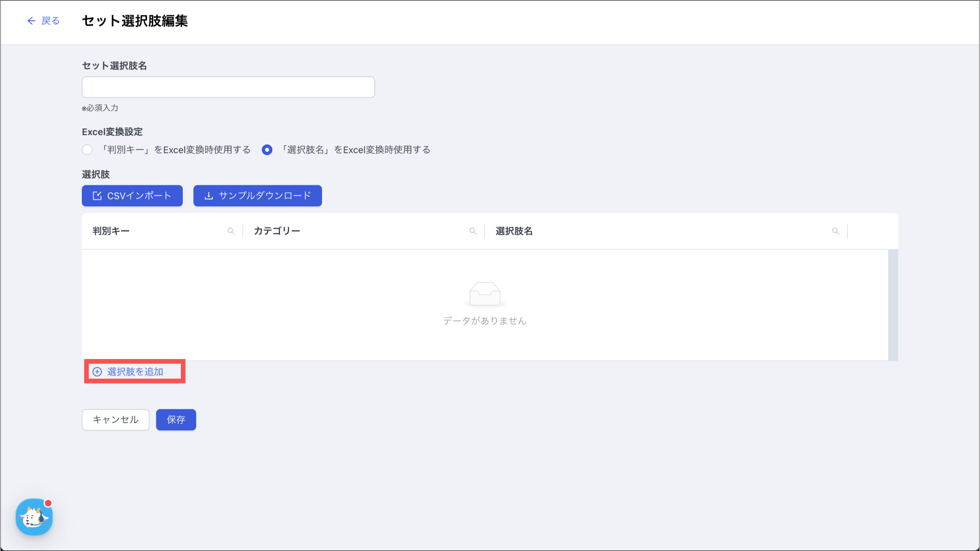980x551 pixels.
Task: Click the 保存 button
Action: [176, 420]
